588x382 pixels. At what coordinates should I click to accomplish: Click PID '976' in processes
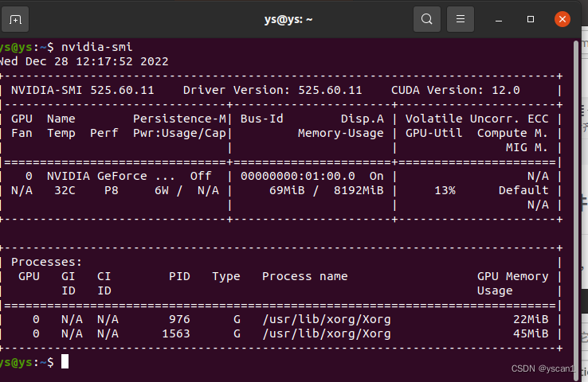[179, 319]
